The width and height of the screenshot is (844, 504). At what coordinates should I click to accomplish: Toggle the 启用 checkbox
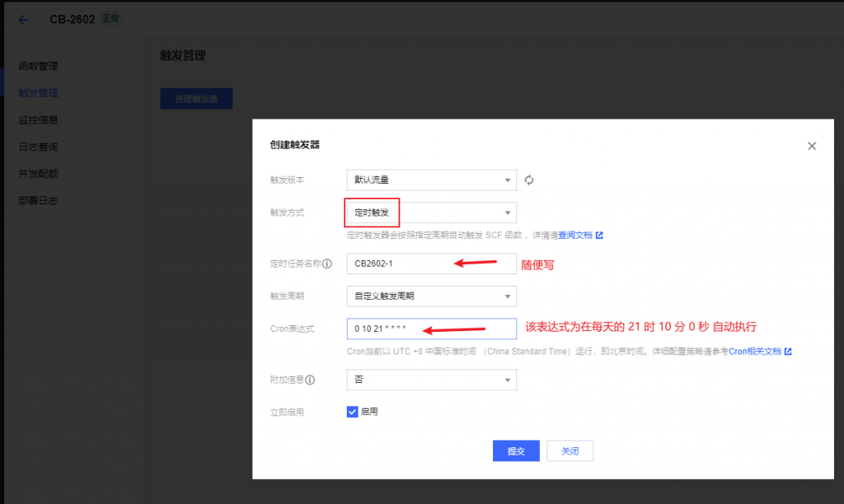click(352, 412)
